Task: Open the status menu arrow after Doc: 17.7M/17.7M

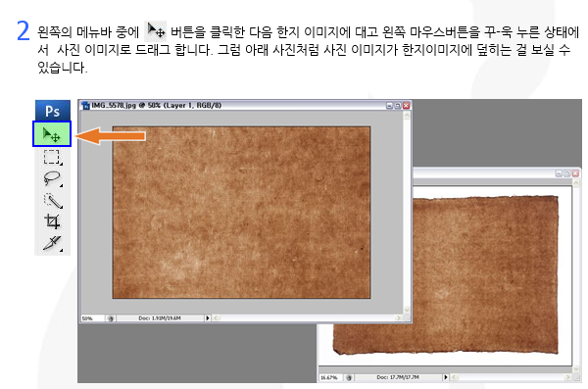Action: pyautogui.click(x=446, y=377)
